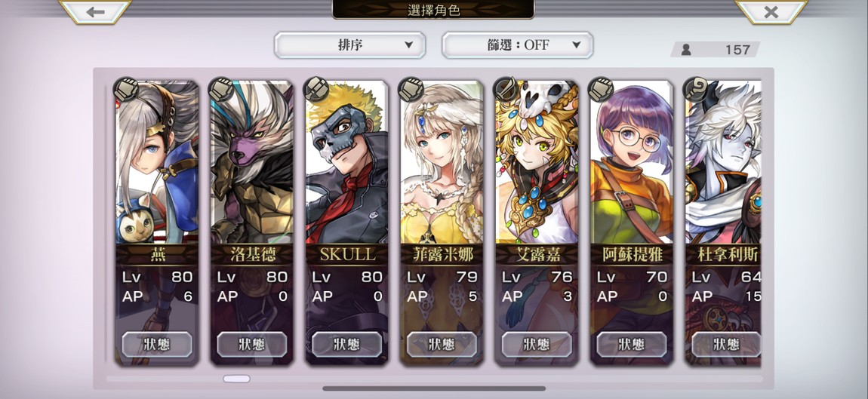Open 狀態 status for SKULL
The width and height of the screenshot is (868, 399).
(347, 344)
